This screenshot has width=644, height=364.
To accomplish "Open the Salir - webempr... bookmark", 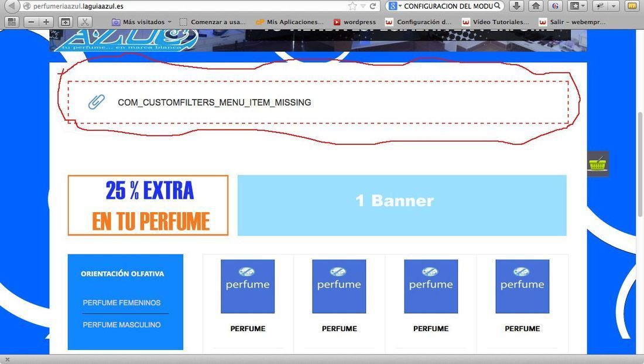I will 572,22.
